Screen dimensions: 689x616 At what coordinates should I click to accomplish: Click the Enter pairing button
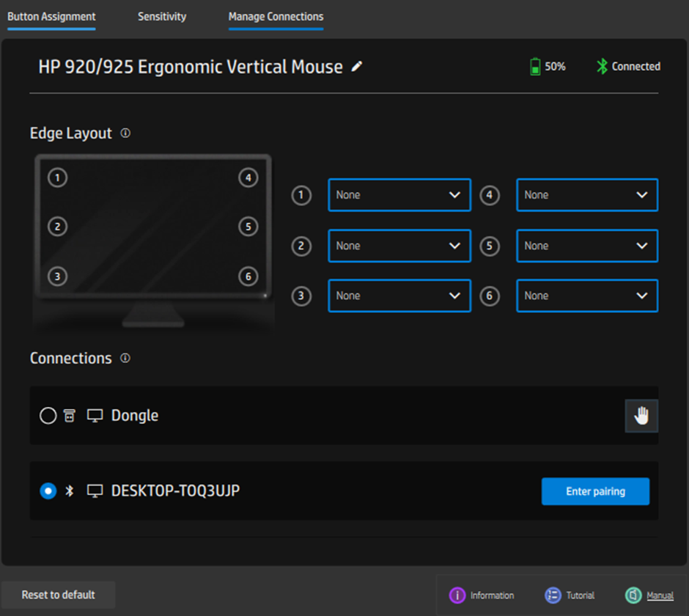pyautogui.click(x=595, y=491)
